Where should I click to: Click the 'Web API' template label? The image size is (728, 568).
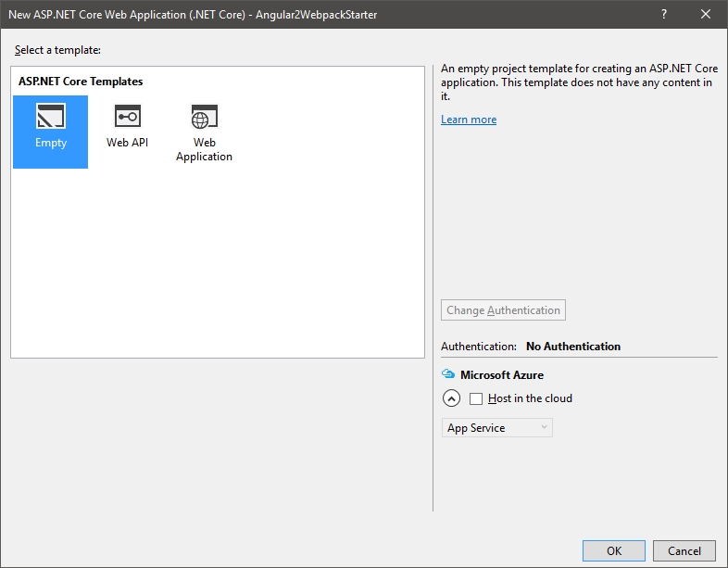[x=127, y=143]
